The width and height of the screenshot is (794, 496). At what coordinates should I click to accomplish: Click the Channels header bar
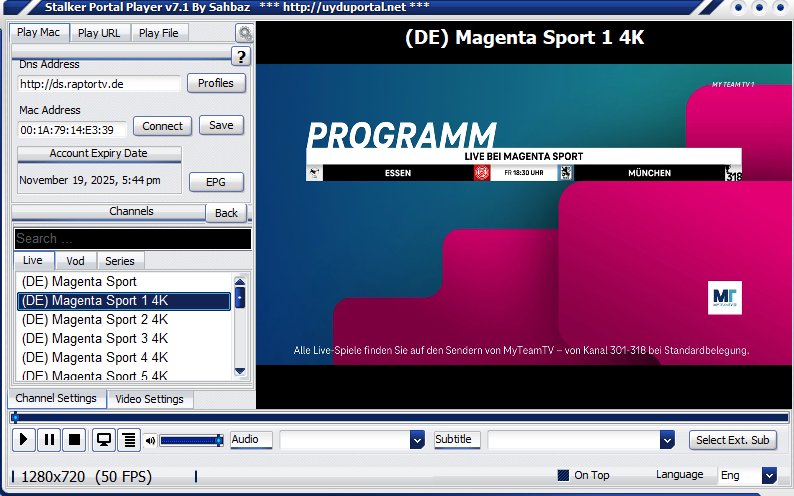109,212
